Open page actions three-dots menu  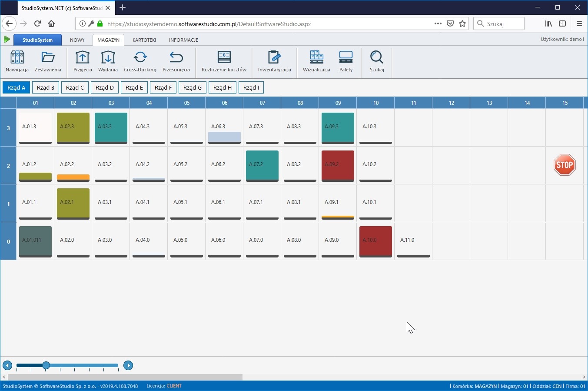(438, 23)
